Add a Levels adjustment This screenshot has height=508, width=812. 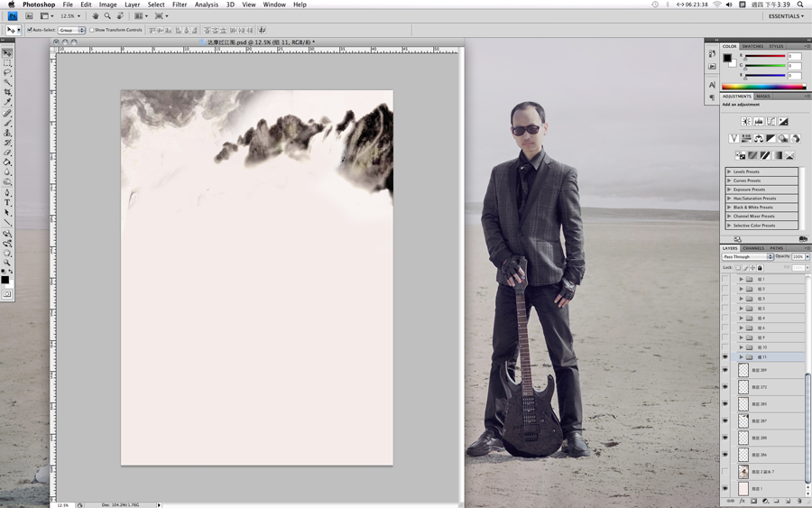point(759,121)
